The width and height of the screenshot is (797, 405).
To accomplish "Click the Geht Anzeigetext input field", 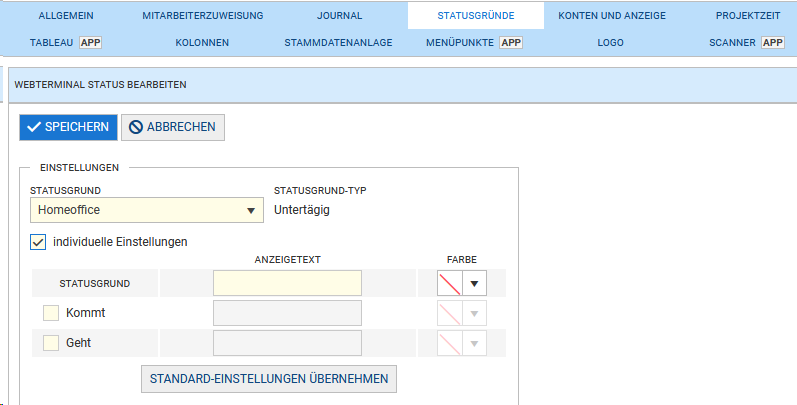I will click(x=287, y=343).
